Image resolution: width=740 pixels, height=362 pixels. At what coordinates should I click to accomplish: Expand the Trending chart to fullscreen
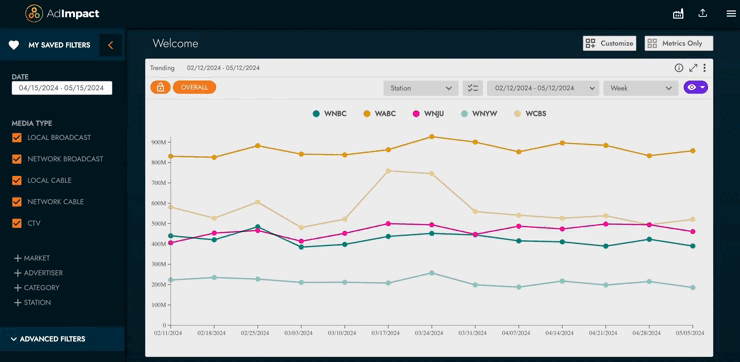click(693, 68)
